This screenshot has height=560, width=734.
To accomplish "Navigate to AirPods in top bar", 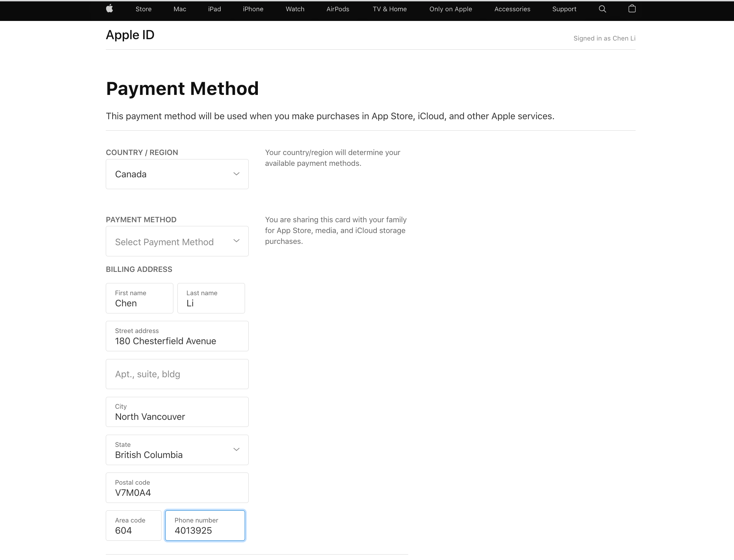I will 338,9.
